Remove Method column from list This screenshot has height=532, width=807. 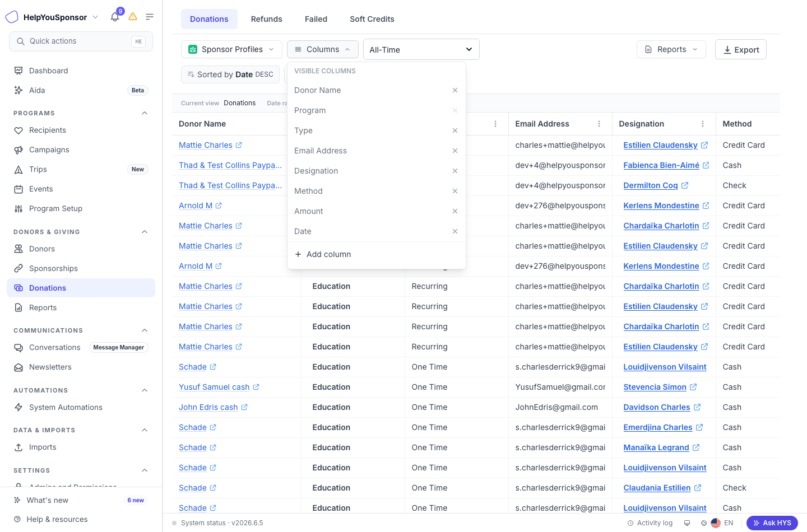click(455, 191)
